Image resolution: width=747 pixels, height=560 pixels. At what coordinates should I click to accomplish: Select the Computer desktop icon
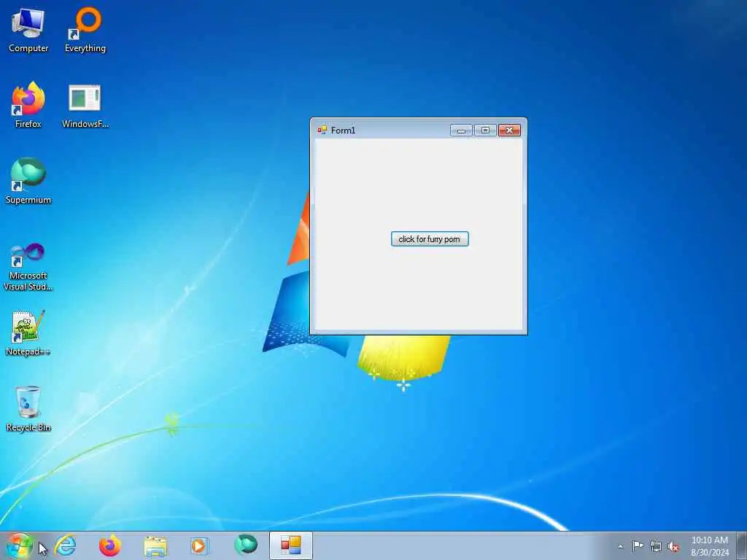pyautogui.click(x=28, y=31)
